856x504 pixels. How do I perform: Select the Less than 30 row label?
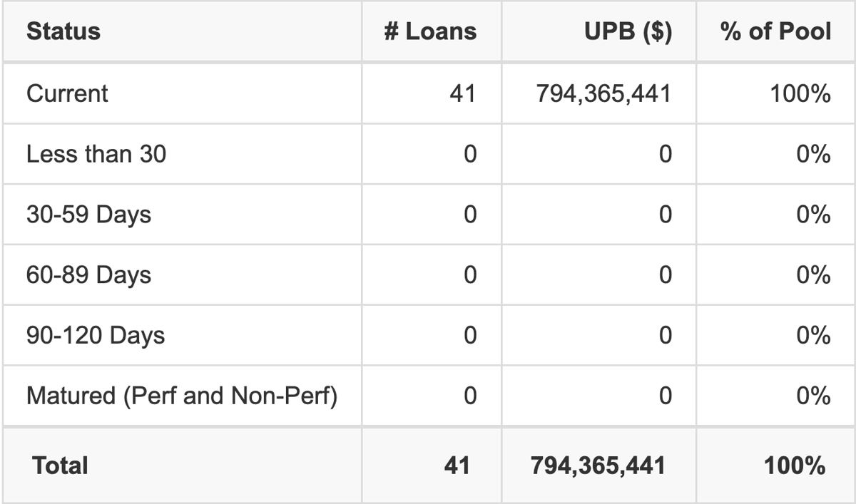96,154
